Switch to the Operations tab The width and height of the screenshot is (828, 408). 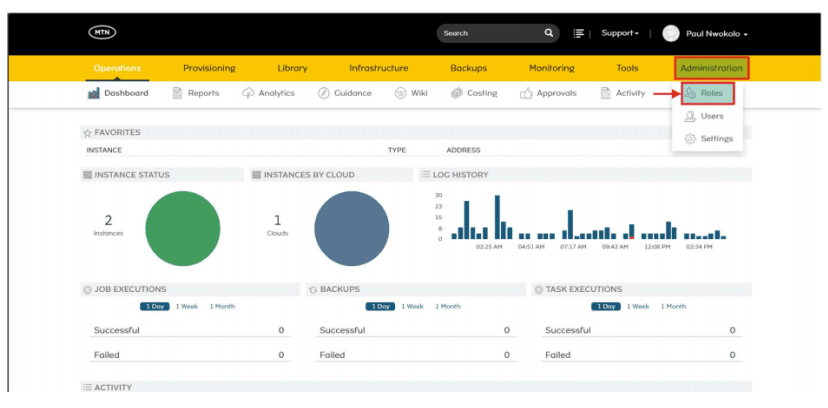pyautogui.click(x=117, y=68)
